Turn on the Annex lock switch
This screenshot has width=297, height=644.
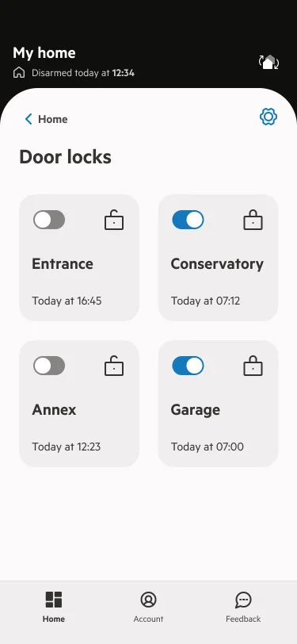(x=49, y=366)
